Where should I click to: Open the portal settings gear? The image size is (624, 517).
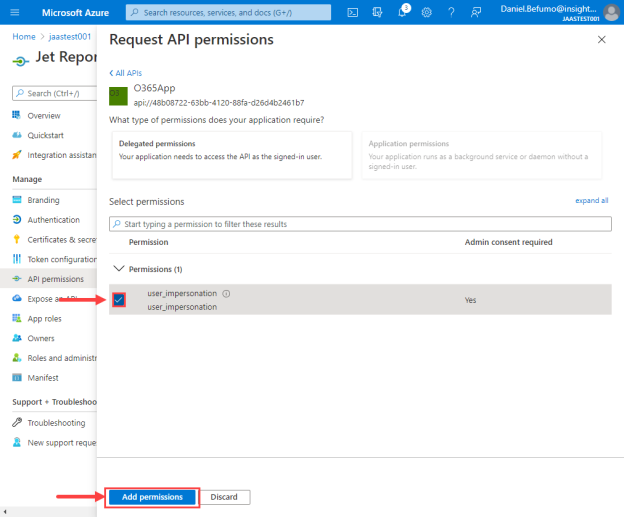coord(427,13)
